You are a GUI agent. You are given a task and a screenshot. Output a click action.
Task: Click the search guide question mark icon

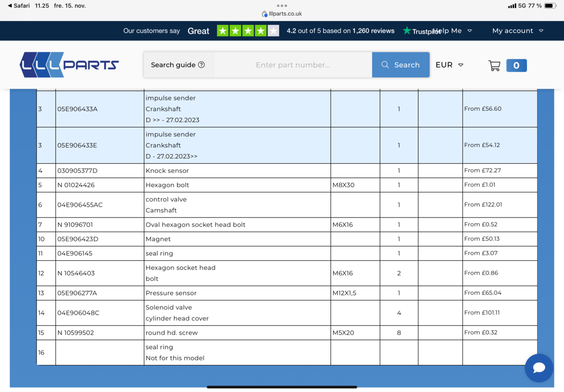201,65
